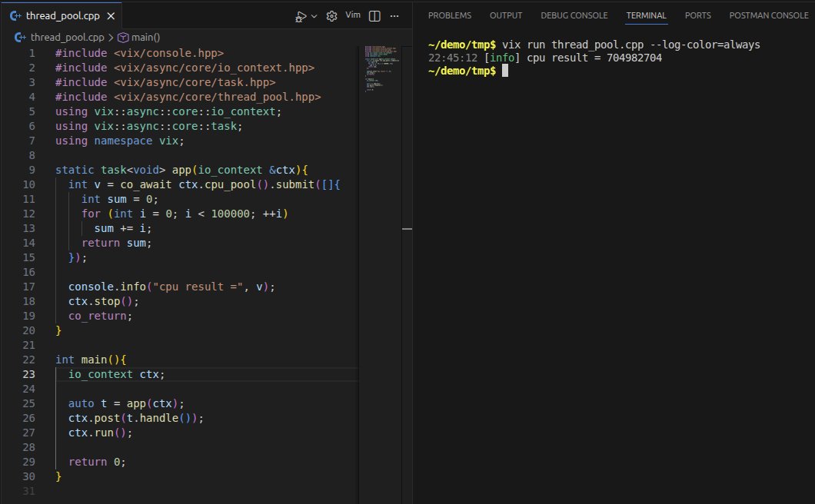The image size is (815, 504).
Task: Click 'cpu result = 704982704' terminal output
Action: click(594, 58)
